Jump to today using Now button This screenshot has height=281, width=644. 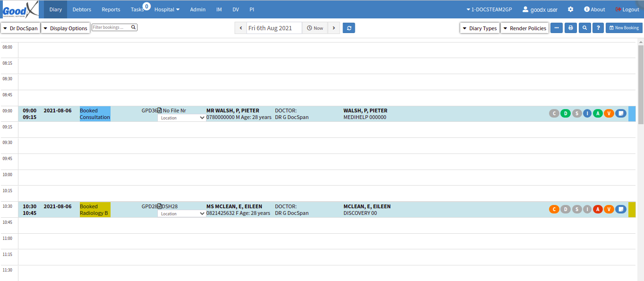(315, 28)
